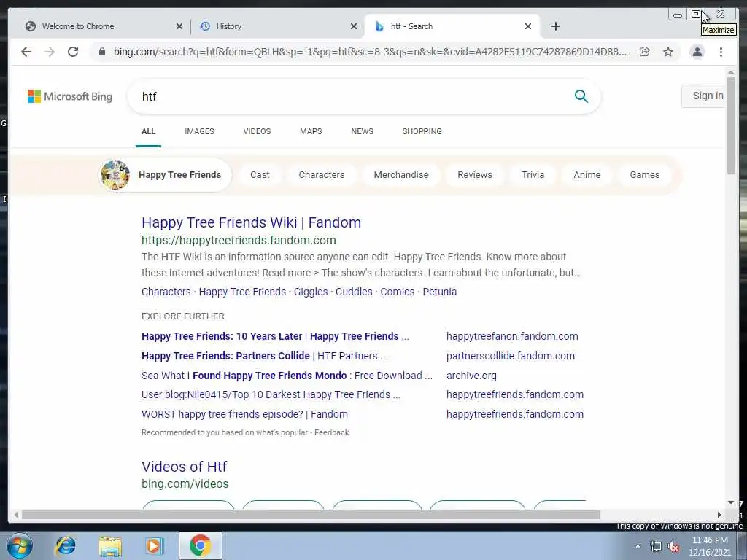
Task: Launch Internet Explorer from taskbar
Action: [x=65, y=545]
